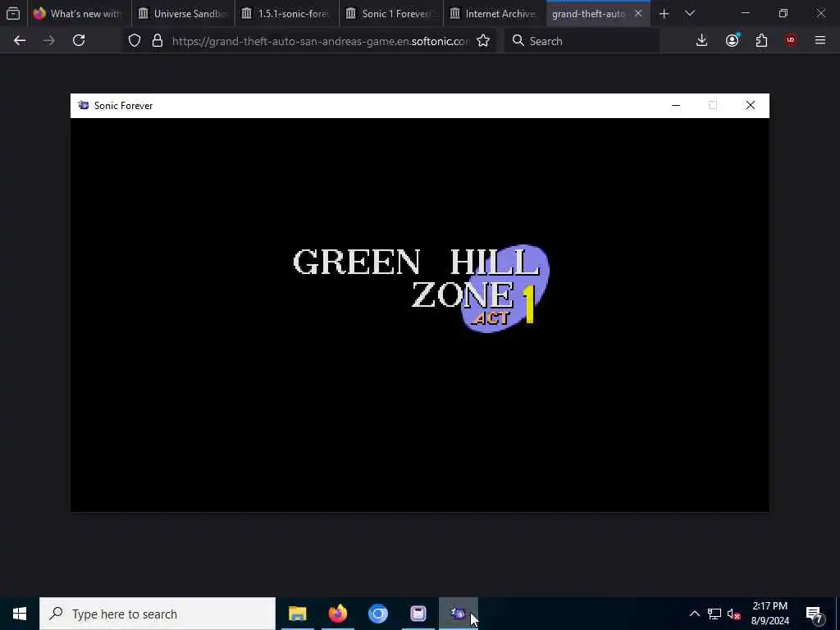The image size is (840, 630).
Task: Open Firefox View icon in tab bar
Action: [13, 13]
